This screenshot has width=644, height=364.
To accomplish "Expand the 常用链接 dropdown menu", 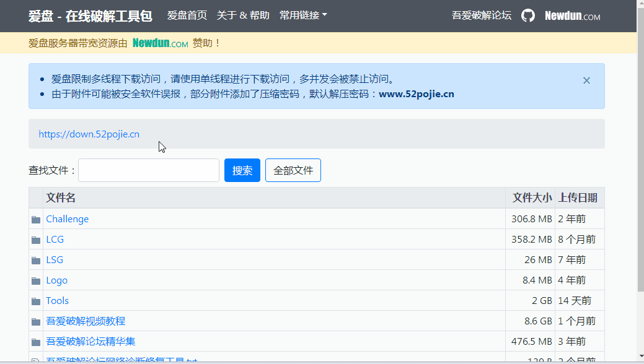I will [303, 15].
